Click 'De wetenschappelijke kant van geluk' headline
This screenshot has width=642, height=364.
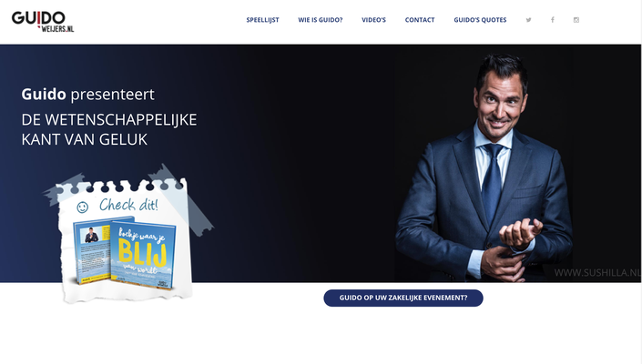pyautogui.click(x=109, y=129)
